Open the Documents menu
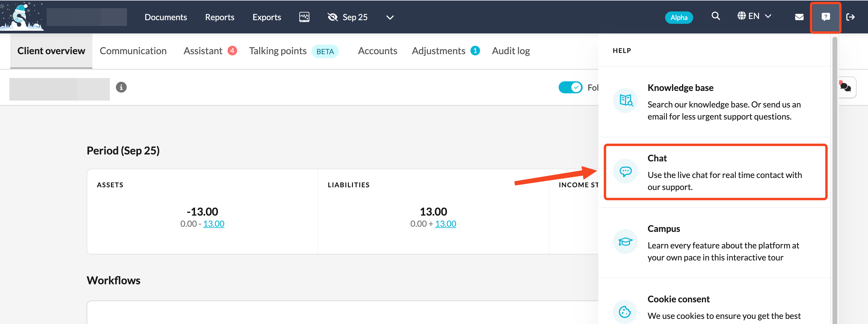This screenshot has width=868, height=324. pyautogui.click(x=166, y=17)
